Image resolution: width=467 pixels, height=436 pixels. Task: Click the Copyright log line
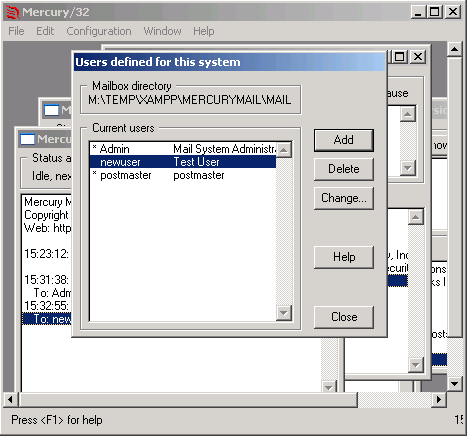(x=46, y=215)
